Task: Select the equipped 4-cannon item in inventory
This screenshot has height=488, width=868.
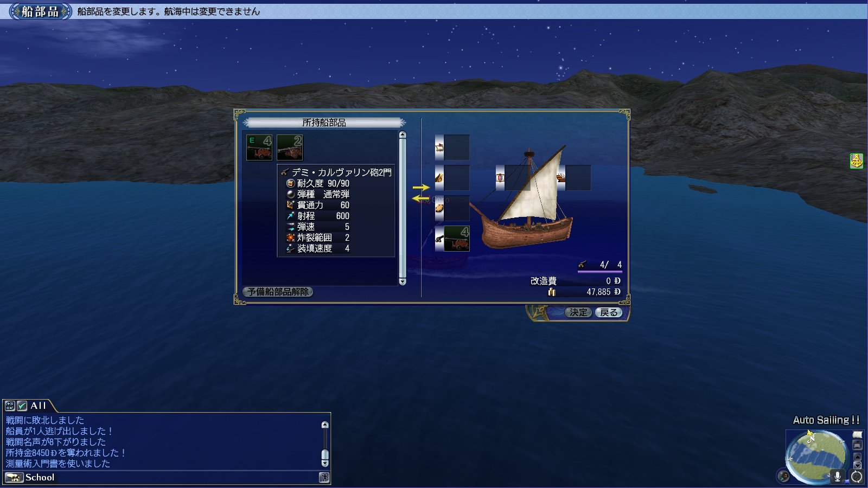Action: 259,147
